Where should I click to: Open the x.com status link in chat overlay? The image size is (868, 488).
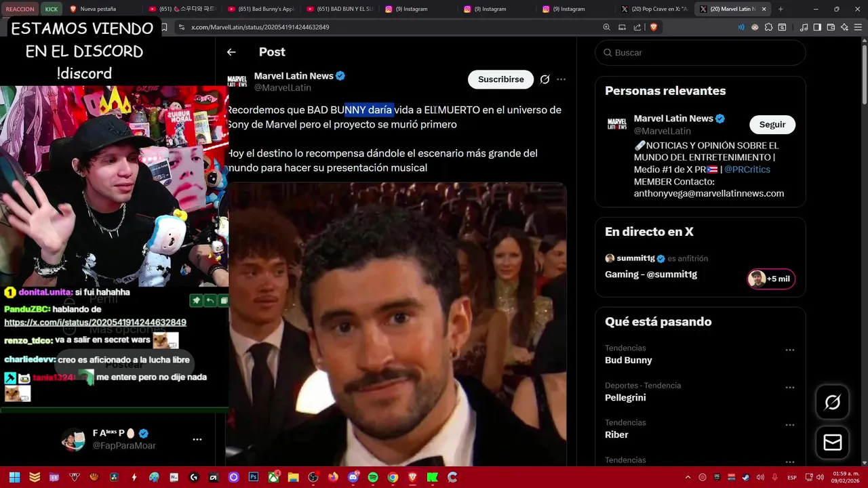tap(95, 323)
